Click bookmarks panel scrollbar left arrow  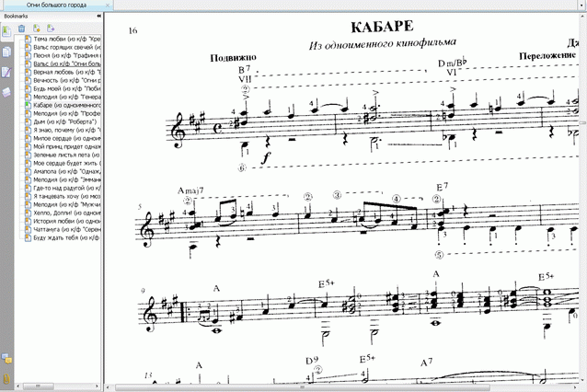pyautogui.click(x=19, y=386)
